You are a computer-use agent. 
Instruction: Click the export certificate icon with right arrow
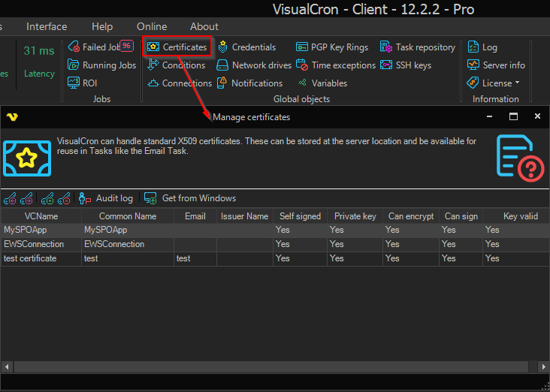point(26,198)
